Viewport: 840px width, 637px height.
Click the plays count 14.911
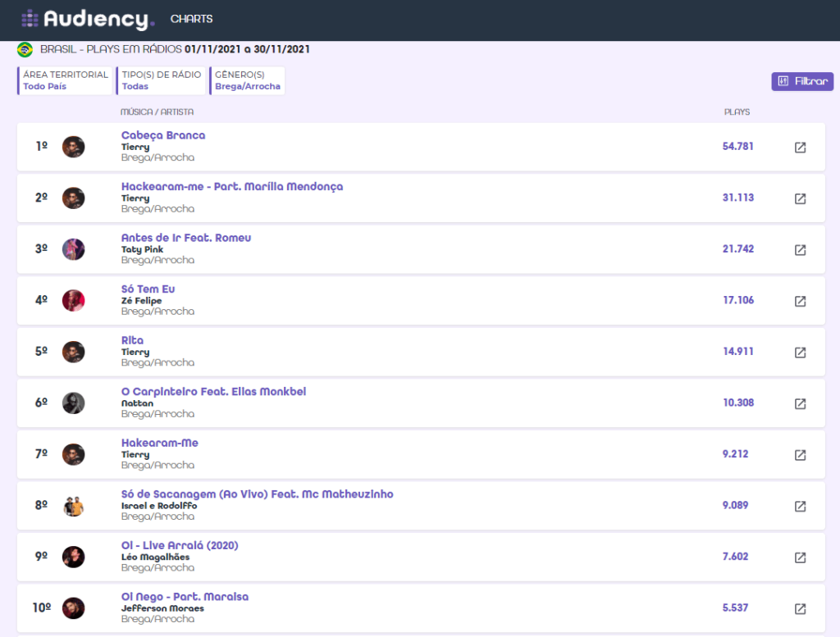point(737,352)
